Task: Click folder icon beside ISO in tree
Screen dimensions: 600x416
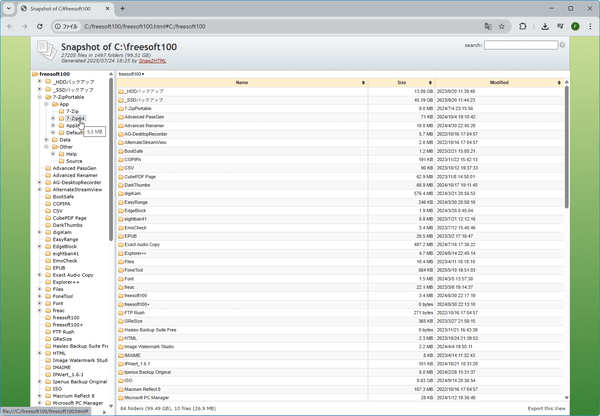Action: pos(48,388)
